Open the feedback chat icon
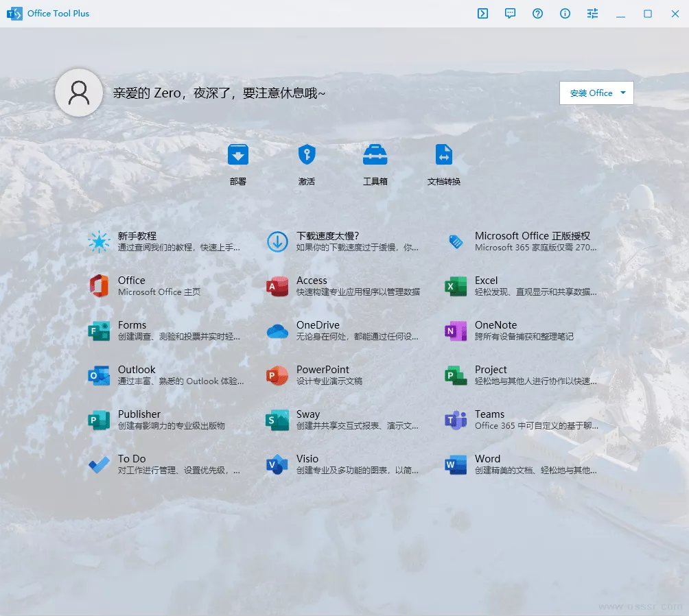Screen dimensions: 689x616 (x=510, y=14)
